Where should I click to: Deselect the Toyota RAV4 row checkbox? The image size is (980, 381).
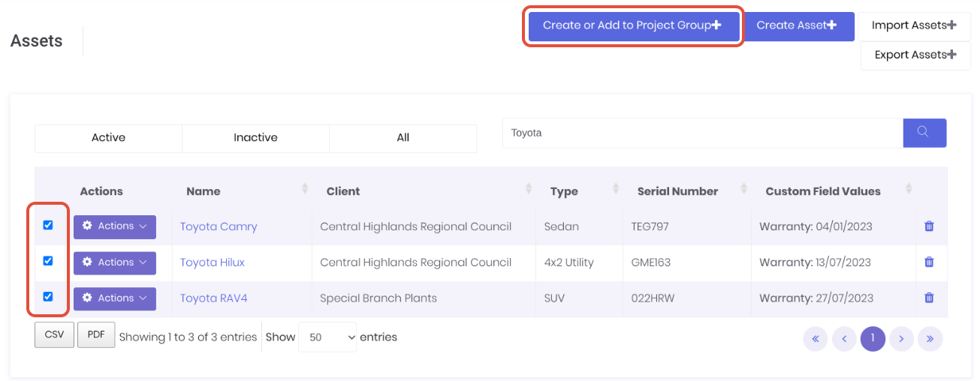point(48,297)
